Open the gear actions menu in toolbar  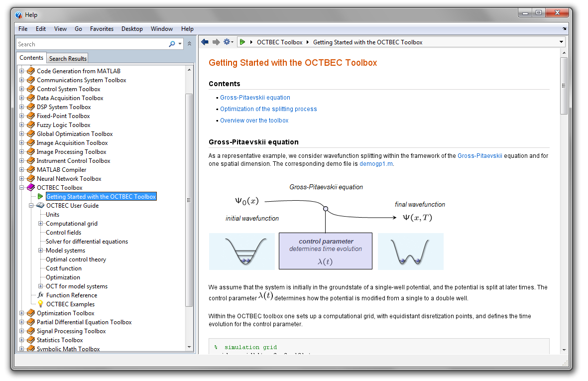pyautogui.click(x=228, y=42)
